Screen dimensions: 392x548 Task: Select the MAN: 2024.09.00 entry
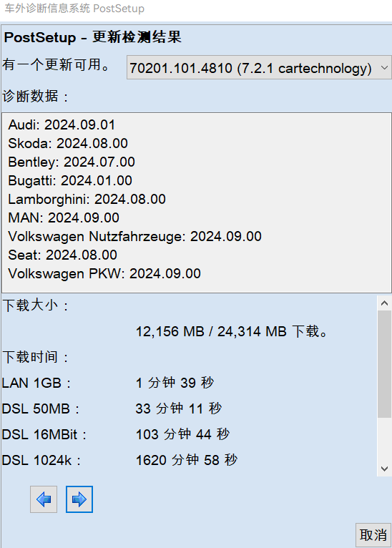coord(64,217)
